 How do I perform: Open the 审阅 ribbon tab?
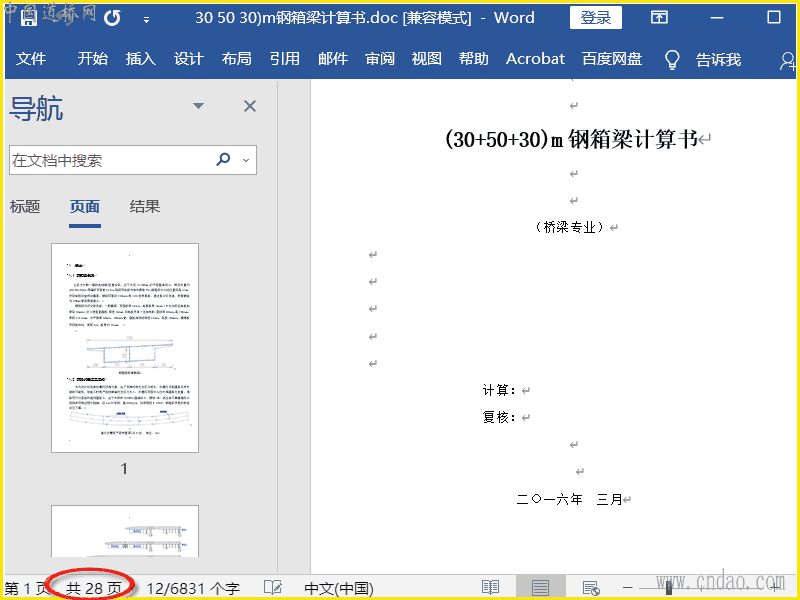pos(380,59)
